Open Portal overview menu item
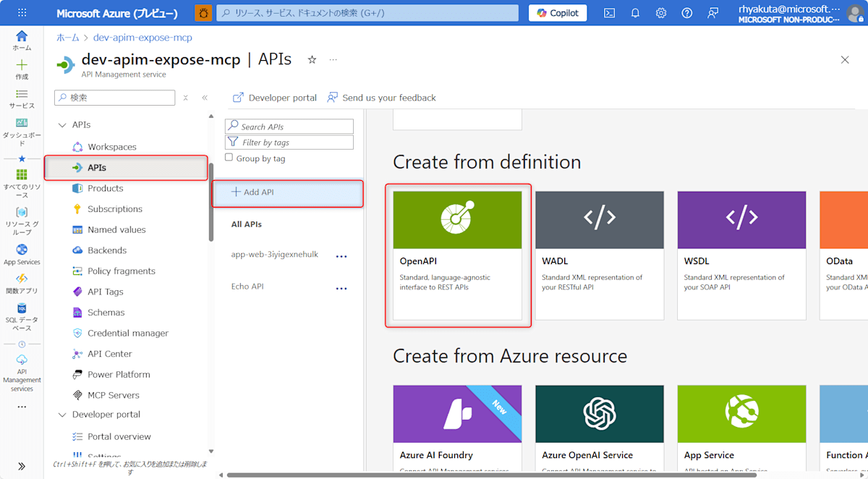 click(119, 437)
